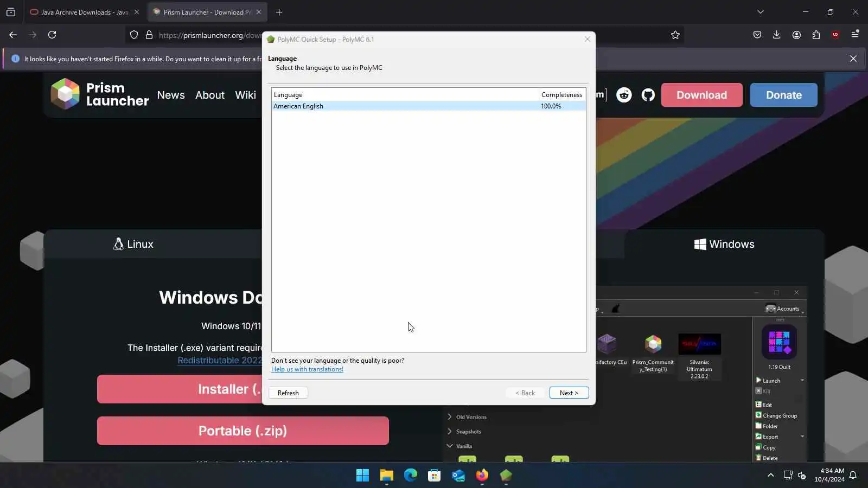Open the Prism Launcher GitHub icon
The width and height of the screenshot is (868, 488).
coord(648,95)
